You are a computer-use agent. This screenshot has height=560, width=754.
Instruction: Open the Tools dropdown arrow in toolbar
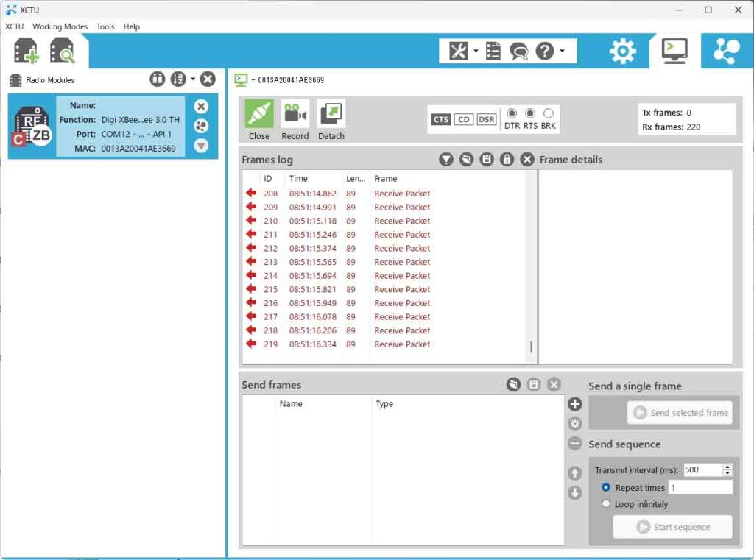(x=476, y=51)
